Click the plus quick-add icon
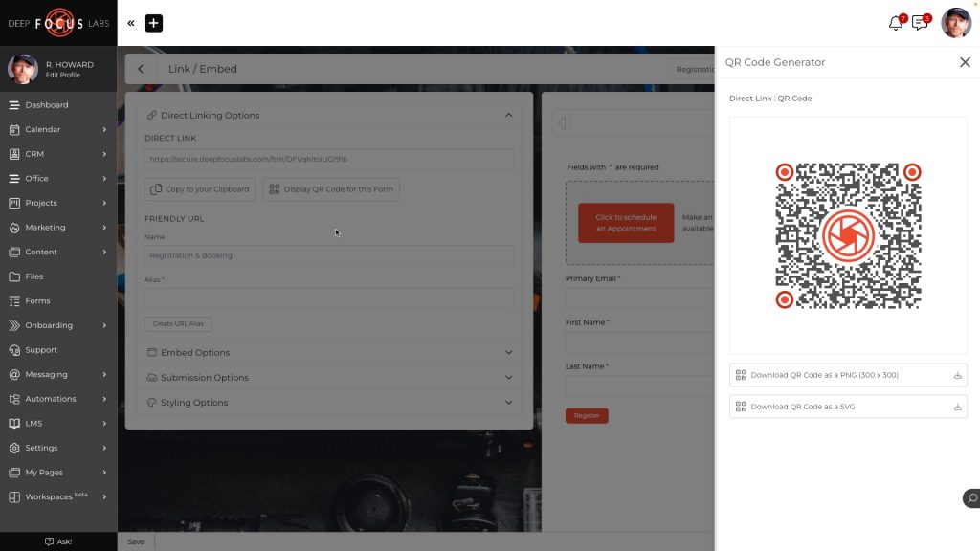The width and height of the screenshot is (980, 551). point(154,23)
